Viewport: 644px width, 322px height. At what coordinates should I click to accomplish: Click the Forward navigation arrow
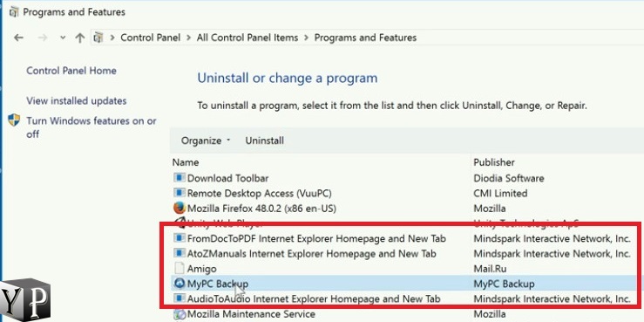pos(43,38)
